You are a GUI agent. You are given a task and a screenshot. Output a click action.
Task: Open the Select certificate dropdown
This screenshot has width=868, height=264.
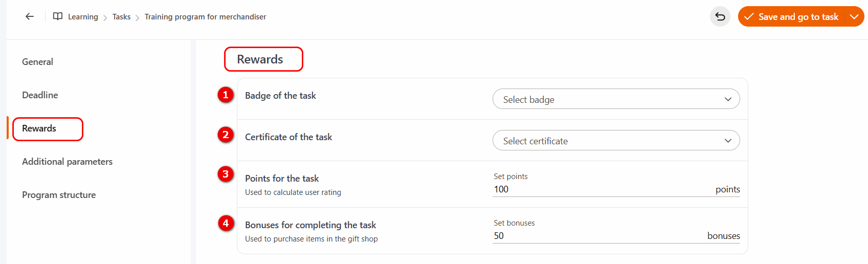pos(616,141)
